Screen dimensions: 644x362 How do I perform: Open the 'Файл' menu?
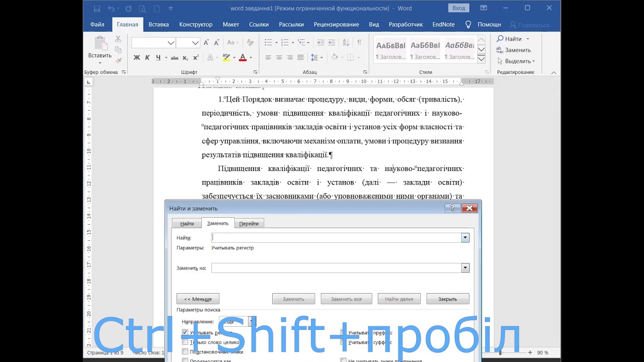pyautogui.click(x=97, y=24)
